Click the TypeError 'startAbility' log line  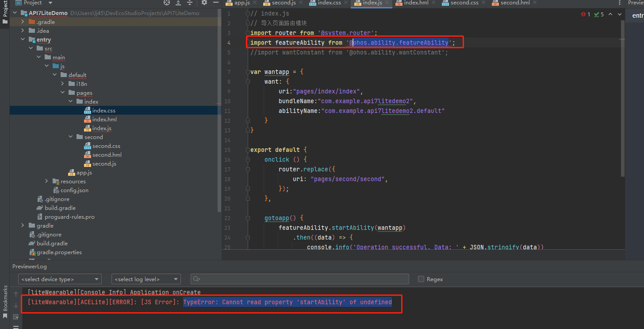coord(210,302)
